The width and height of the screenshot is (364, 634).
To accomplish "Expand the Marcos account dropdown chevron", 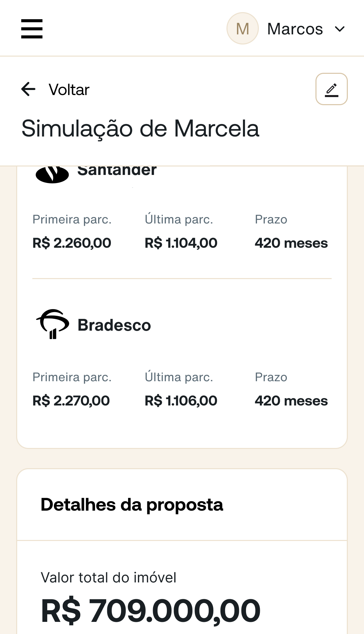I will 340,29.
